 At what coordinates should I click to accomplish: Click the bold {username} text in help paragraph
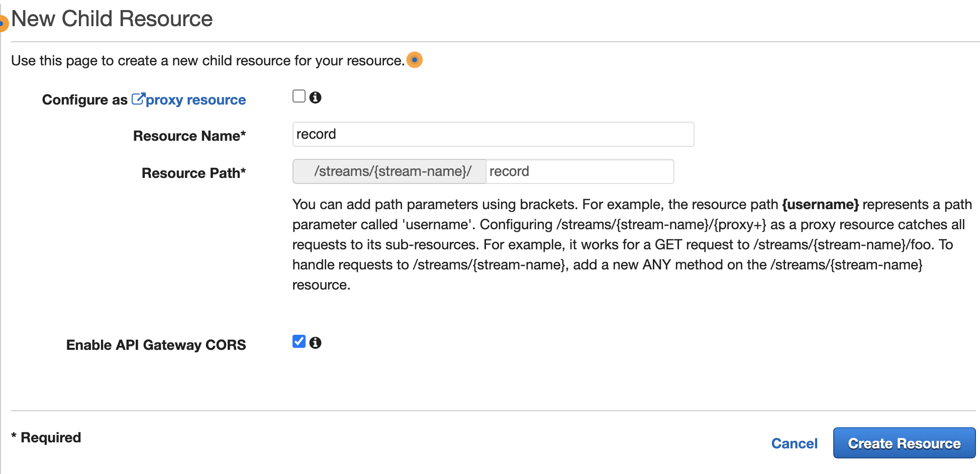820,204
